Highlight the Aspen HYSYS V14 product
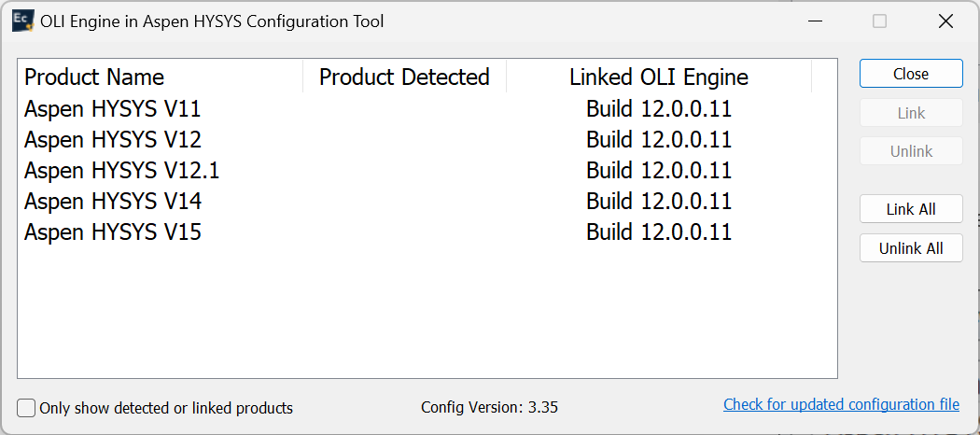Viewport: 980px width, 435px height. [x=113, y=202]
